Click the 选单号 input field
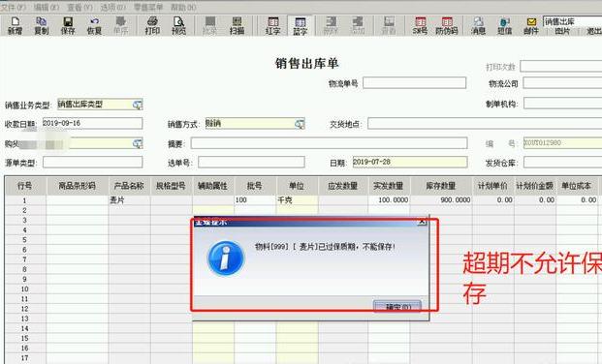Viewport: 602px width, 364px height. click(x=251, y=162)
